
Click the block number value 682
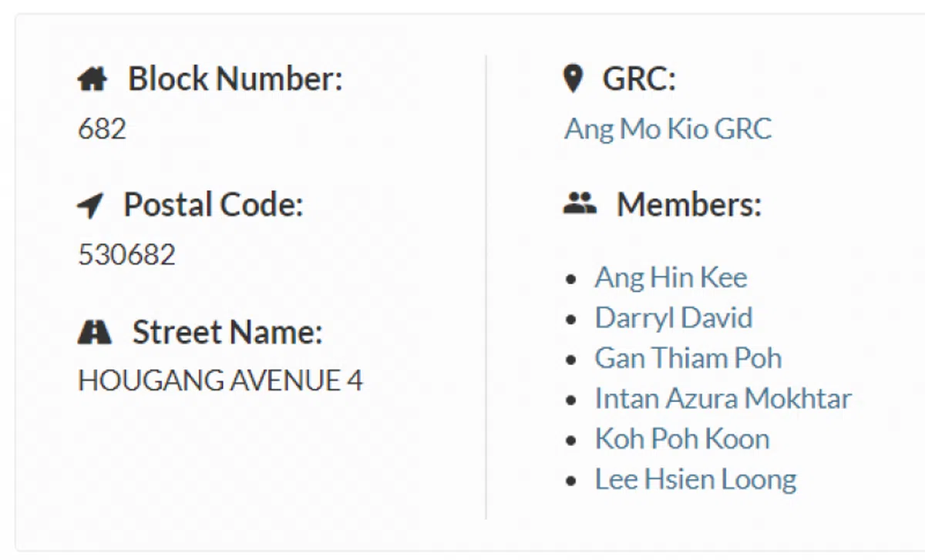coord(102,129)
